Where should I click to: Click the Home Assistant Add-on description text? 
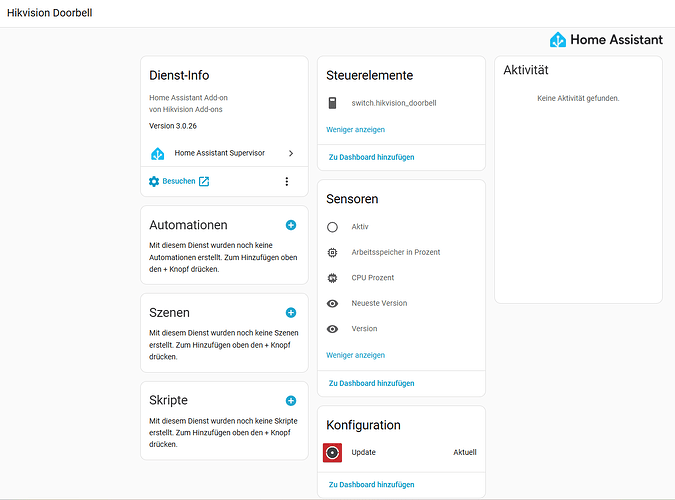click(x=188, y=98)
